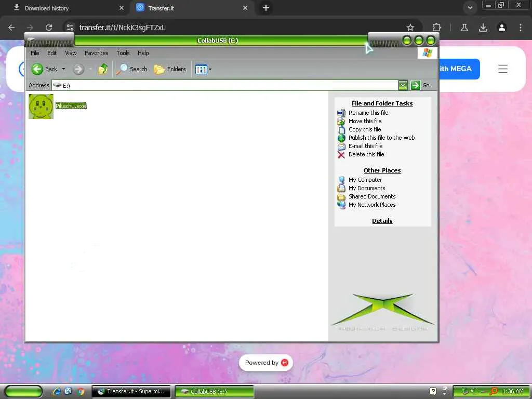Click the browser back arrow
Image resolution: width=532 pixels, height=399 pixels.
(x=11, y=28)
